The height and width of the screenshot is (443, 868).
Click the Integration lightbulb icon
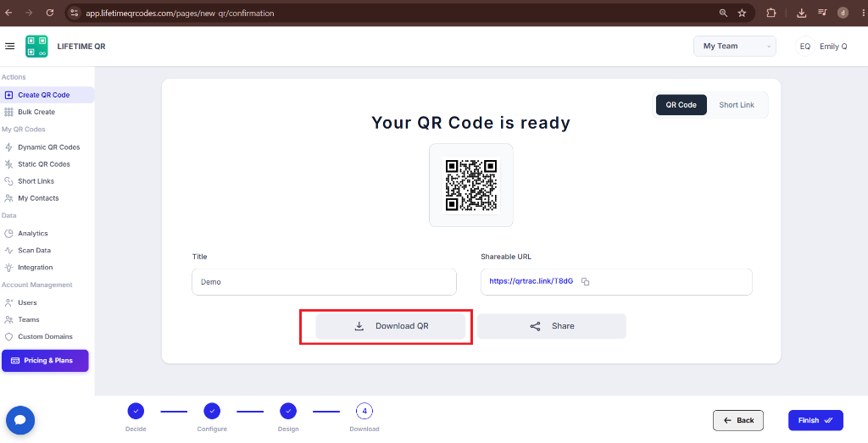tap(8, 267)
